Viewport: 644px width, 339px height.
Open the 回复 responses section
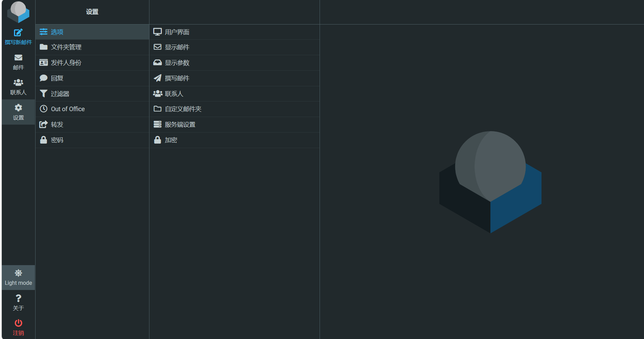pos(57,78)
